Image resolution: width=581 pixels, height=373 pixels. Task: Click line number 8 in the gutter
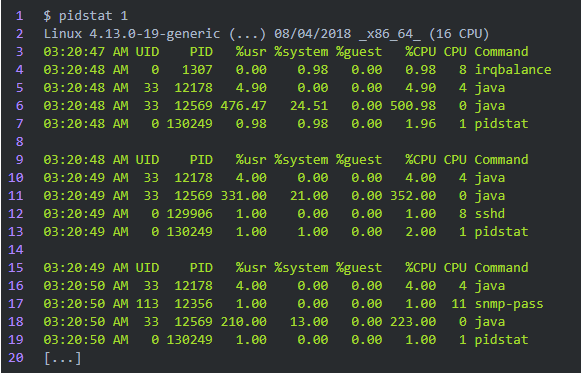(x=19, y=142)
